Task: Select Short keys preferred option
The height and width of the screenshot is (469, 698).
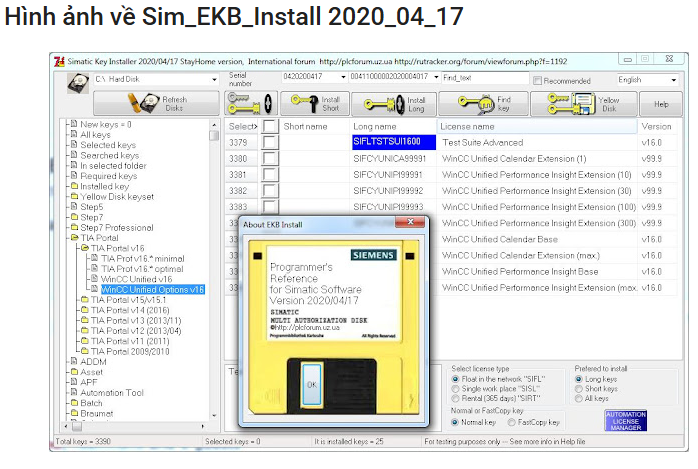Action: tap(578, 389)
